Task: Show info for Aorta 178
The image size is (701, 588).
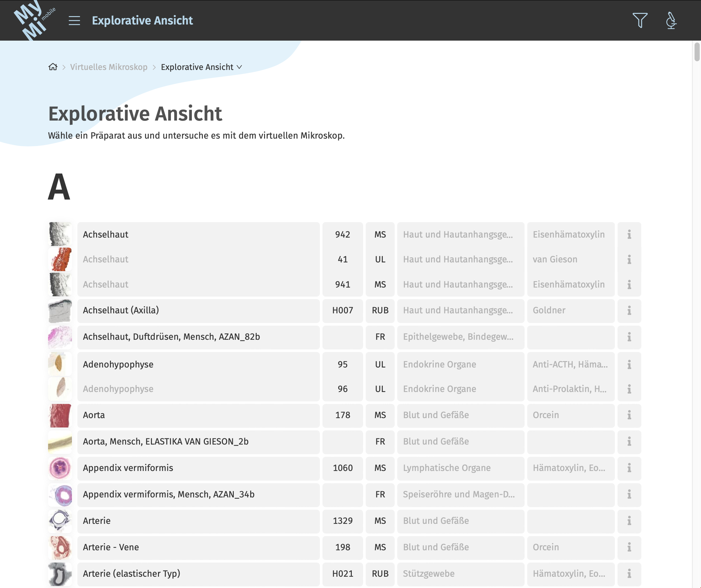Action: (629, 415)
